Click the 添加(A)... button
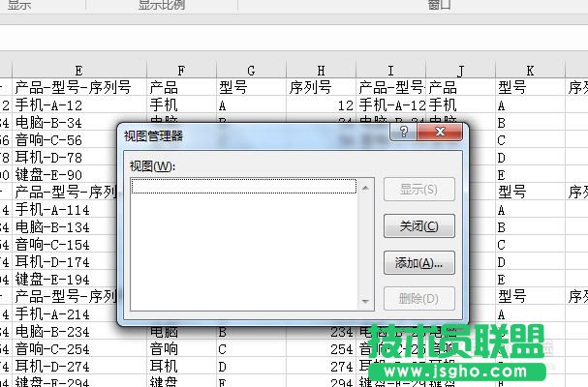 pos(419,262)
